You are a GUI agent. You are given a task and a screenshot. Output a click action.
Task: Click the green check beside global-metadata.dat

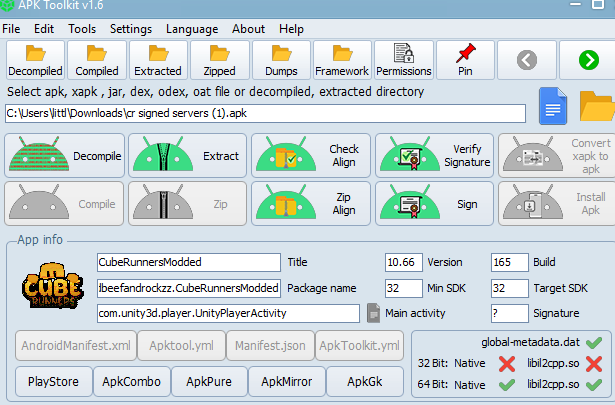(594, 343)
